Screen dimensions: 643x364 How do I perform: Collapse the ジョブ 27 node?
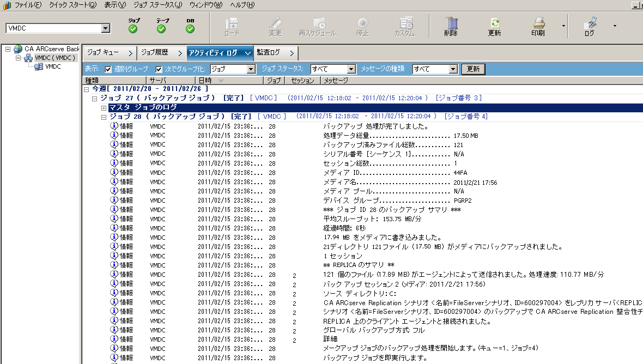click(95, 99)
